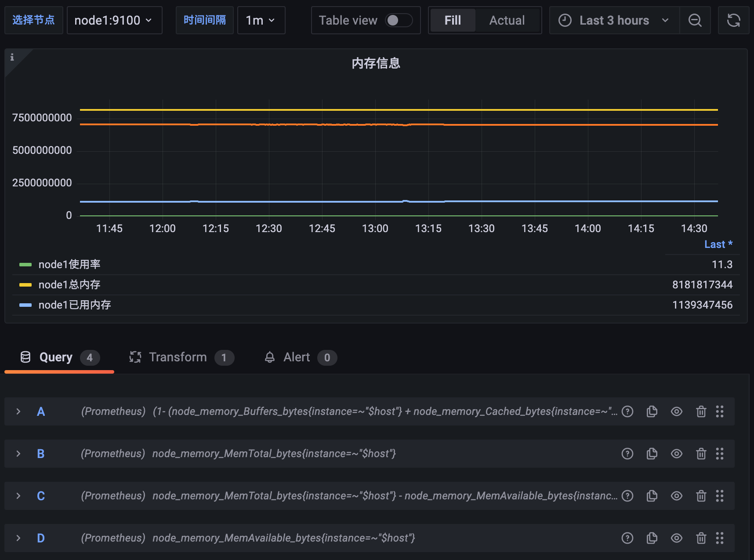Click the drag handle on query D
The height and width of the screenshot is (560, 754).
(720, 538)
